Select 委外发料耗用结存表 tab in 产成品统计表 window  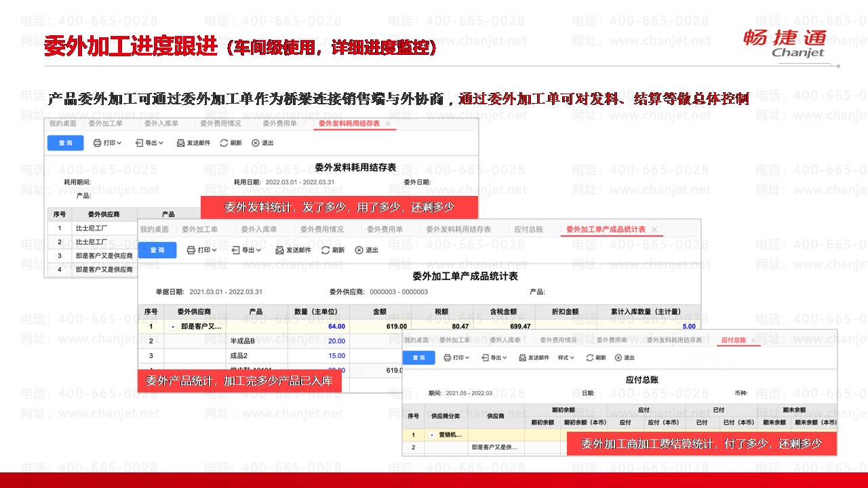[x=458, y=229]
